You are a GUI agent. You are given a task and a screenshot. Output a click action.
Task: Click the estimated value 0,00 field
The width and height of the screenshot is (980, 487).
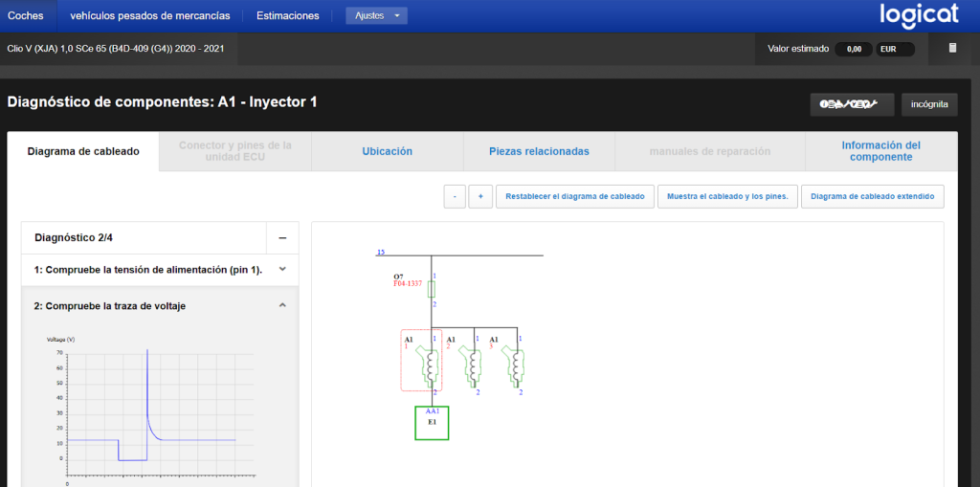click(854, 49)
